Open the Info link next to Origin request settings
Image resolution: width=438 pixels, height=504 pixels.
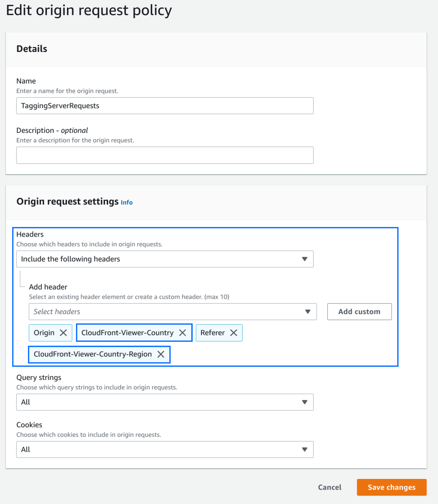126,202
